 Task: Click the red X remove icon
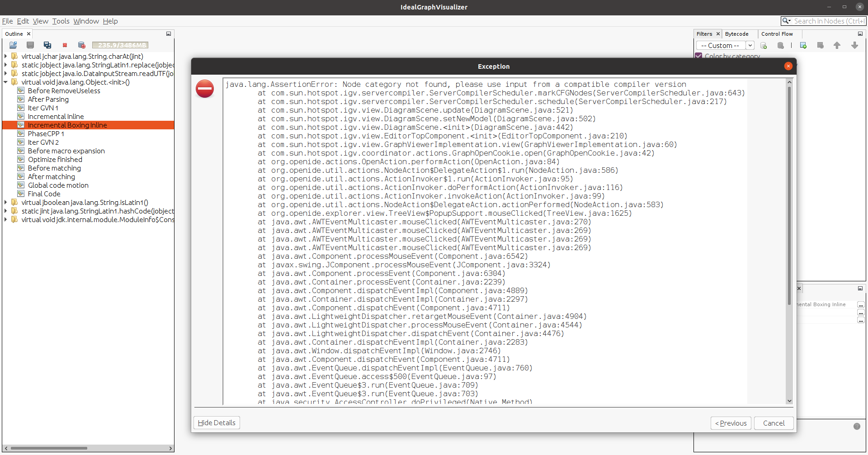(65, 45)
